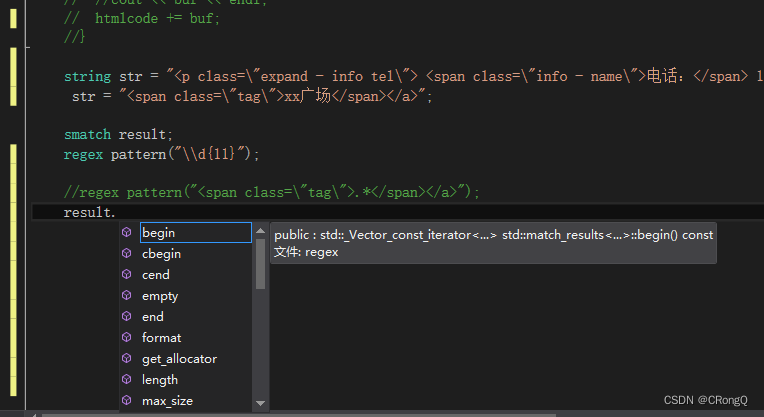
Task: Click the "//}" comment line
Action: (75, 36)
